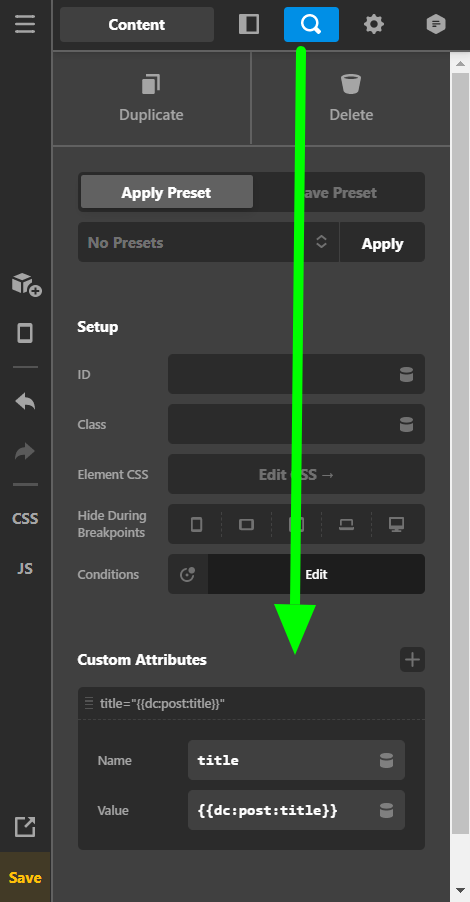Open the CSS editor from the sidebar
The height and width of the screenshot is (902, 470).
[x=25, y=519]
